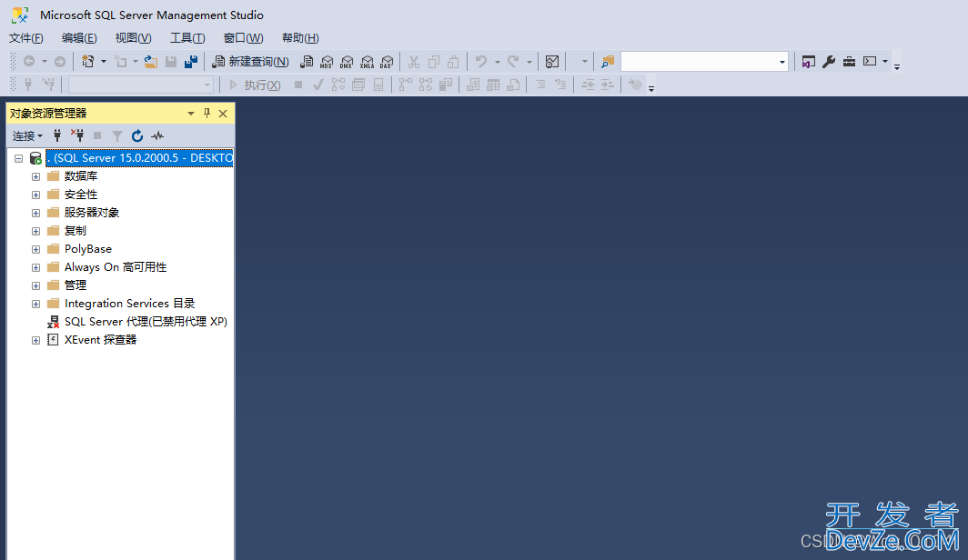
Task: Click the Increase Indent icon
Action: tap(608, 85)
